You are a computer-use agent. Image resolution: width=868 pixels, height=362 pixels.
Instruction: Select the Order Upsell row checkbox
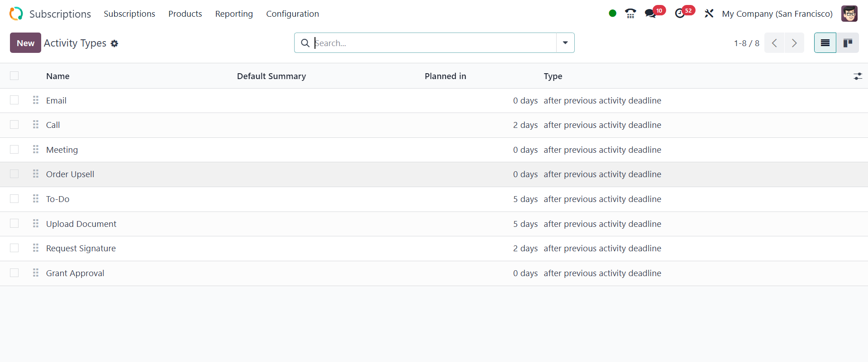(14, 174)
